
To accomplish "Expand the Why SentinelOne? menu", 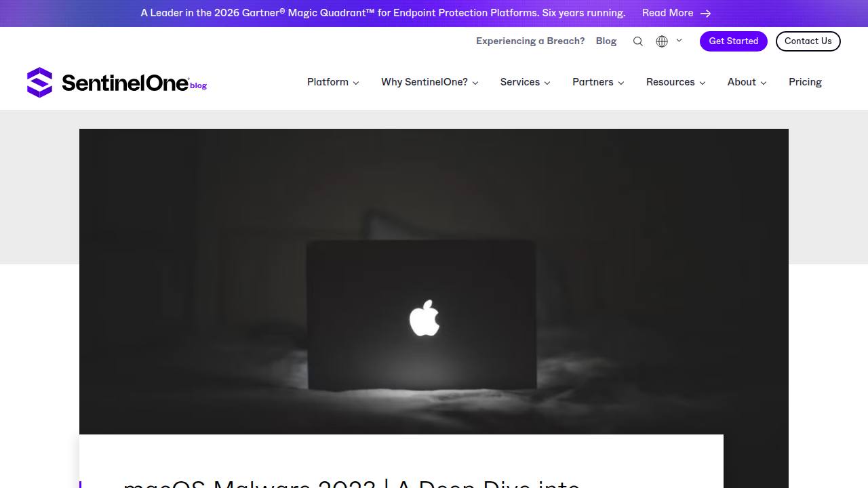I will [x=430, y=82].
